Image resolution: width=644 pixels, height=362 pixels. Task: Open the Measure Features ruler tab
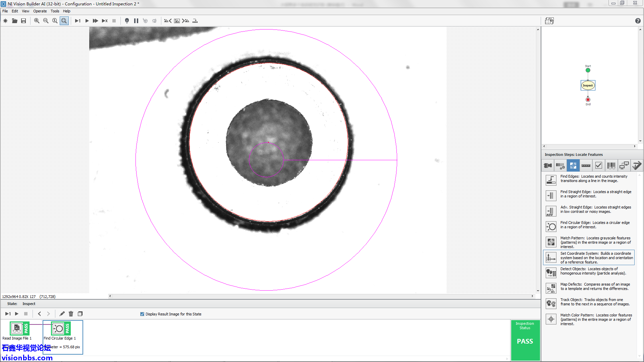[586, 165]
